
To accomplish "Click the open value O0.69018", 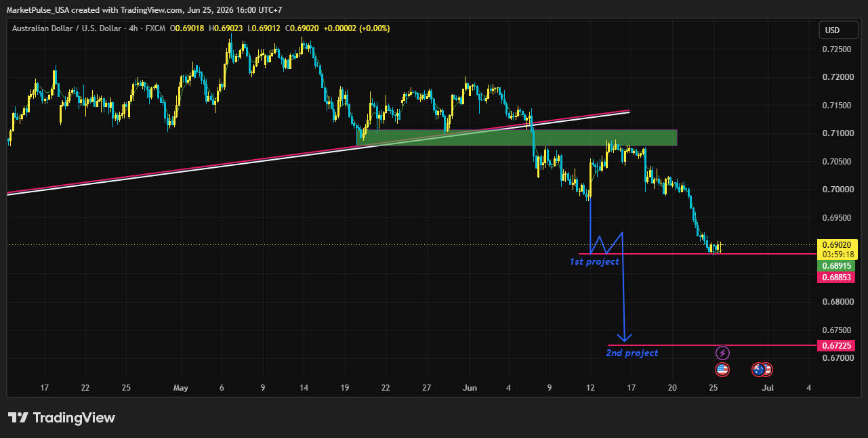I will 188,28.
